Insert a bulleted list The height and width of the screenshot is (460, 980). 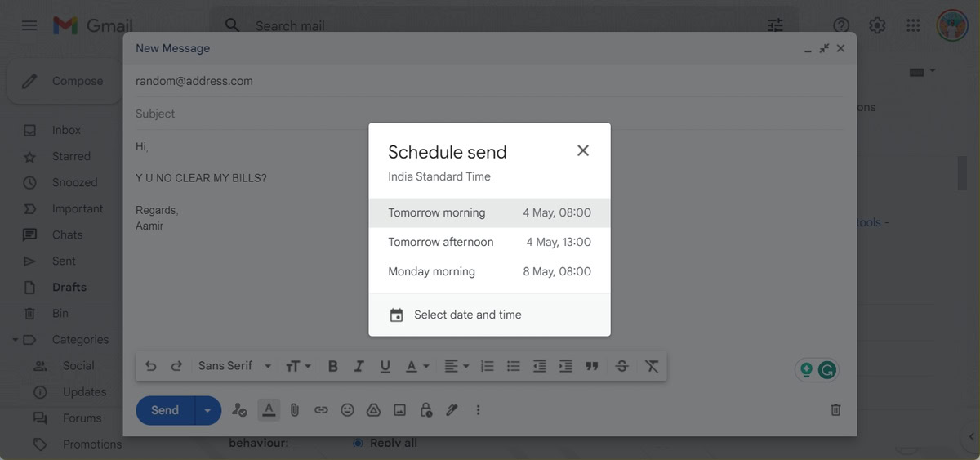514,366
